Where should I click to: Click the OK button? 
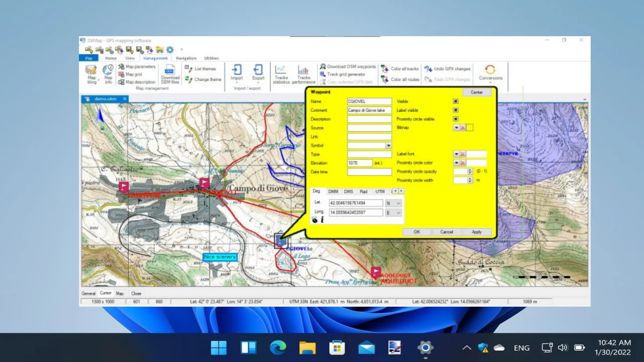(417, 232)
